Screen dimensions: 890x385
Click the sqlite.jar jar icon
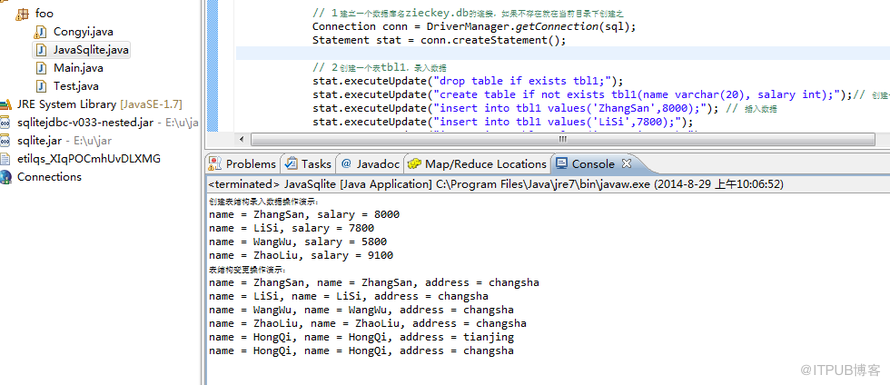[6, 141]
